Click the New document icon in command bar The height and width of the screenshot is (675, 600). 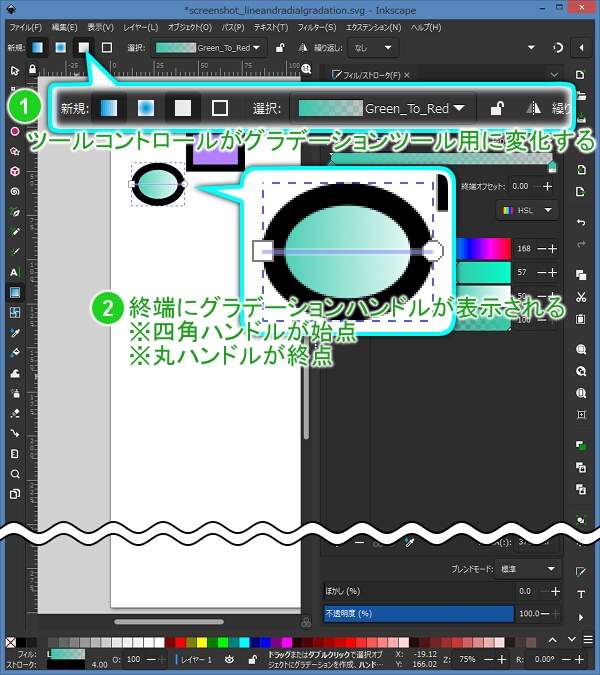click(581, 75)
